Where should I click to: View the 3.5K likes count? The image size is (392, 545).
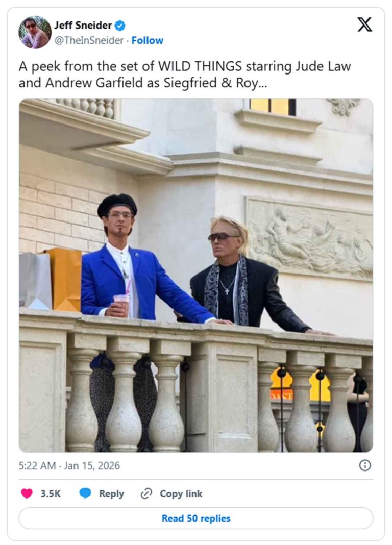[51, 493]
